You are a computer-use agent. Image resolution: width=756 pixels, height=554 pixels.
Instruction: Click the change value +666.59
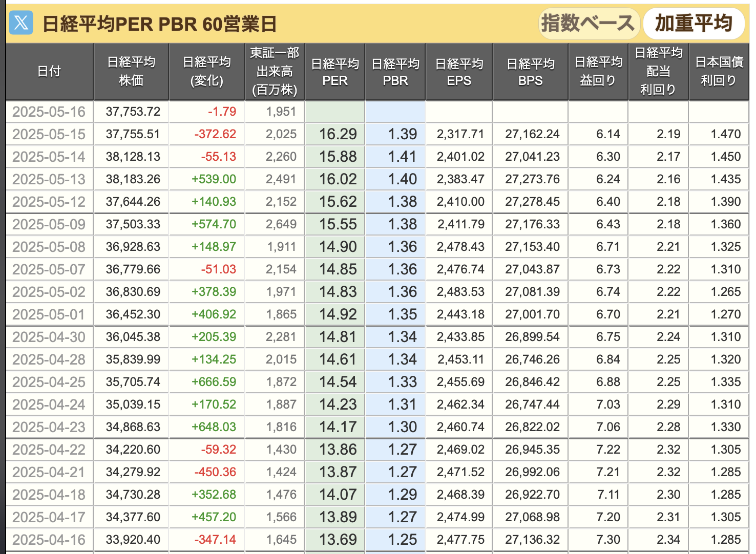(x=214, y=382)
